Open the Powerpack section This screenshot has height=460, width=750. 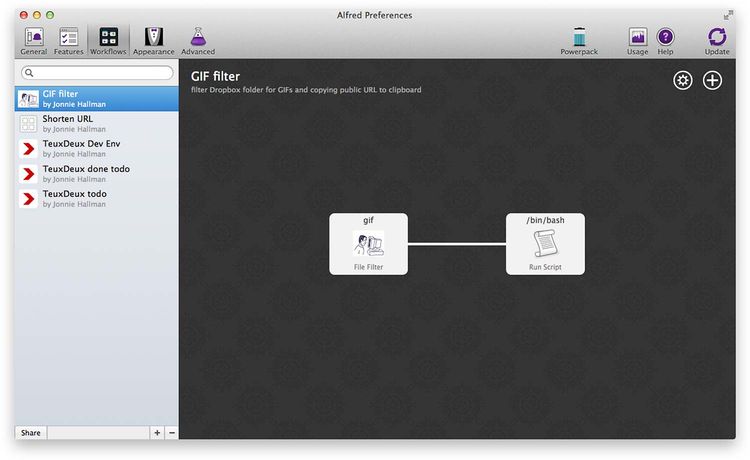pyautogui.click(x=579, y=41)
